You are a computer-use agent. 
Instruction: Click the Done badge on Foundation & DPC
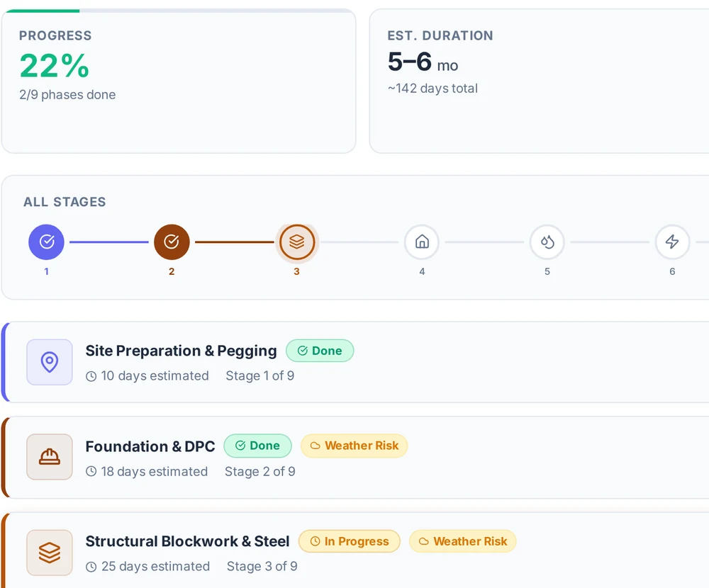pos(258,446)
